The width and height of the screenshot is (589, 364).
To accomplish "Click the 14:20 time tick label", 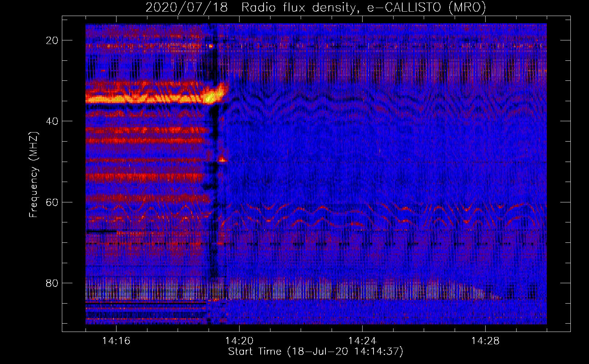I will coord(239,341).
